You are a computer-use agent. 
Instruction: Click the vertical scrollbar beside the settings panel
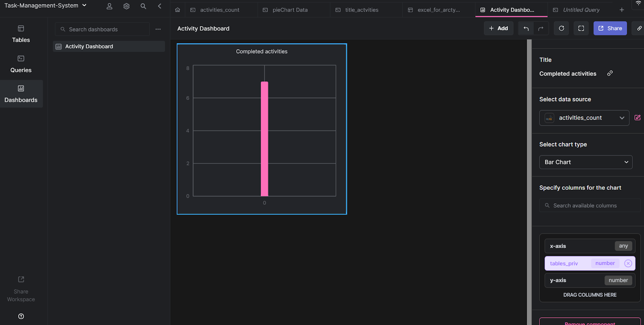[x=529, y=182]
